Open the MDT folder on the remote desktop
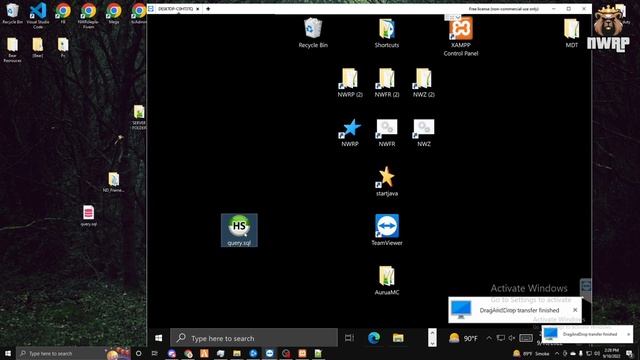 (x=571, y=33)
